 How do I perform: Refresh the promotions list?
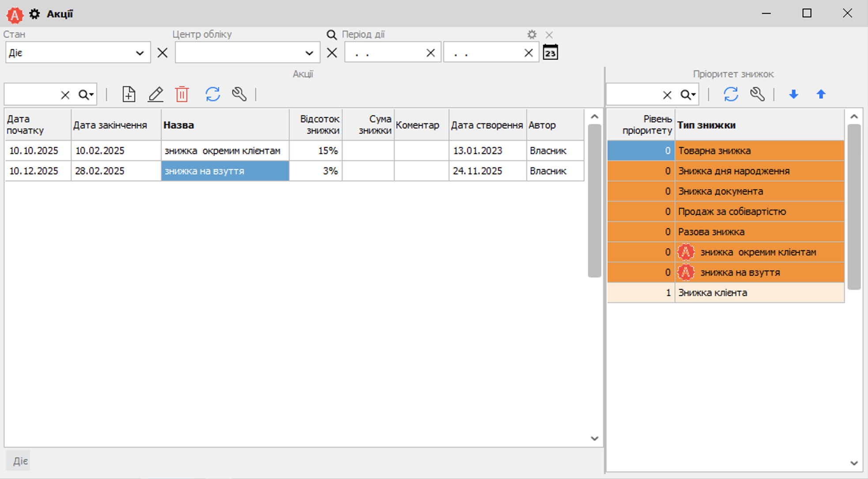click(212, 94)
